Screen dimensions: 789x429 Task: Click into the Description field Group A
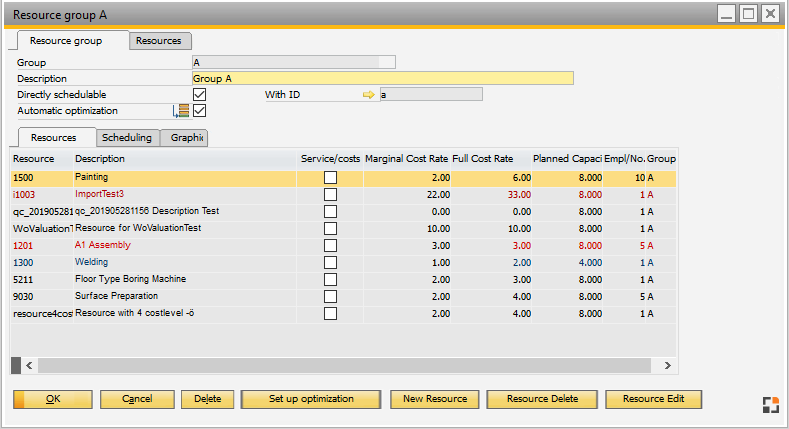pos(382,78)
